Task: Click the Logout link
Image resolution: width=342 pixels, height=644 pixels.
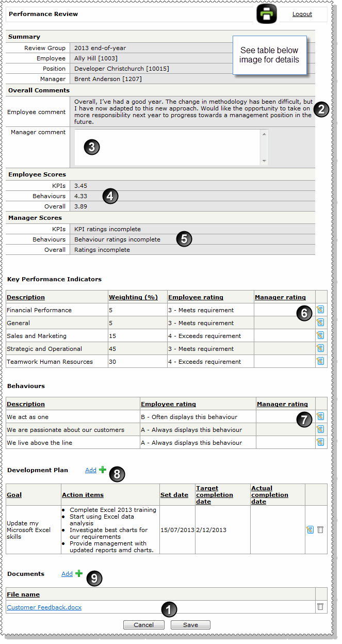Action: (302, 14)
